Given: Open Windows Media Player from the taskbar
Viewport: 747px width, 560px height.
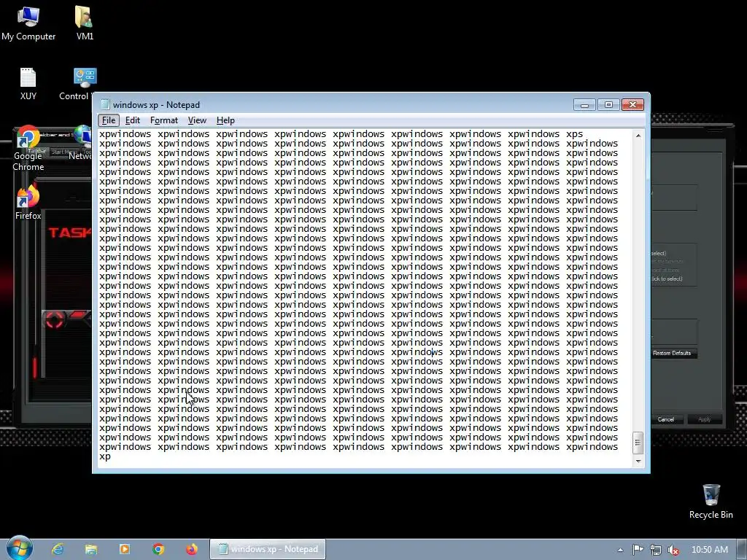Looking at the screenshot, I should (x=124, y=549).
